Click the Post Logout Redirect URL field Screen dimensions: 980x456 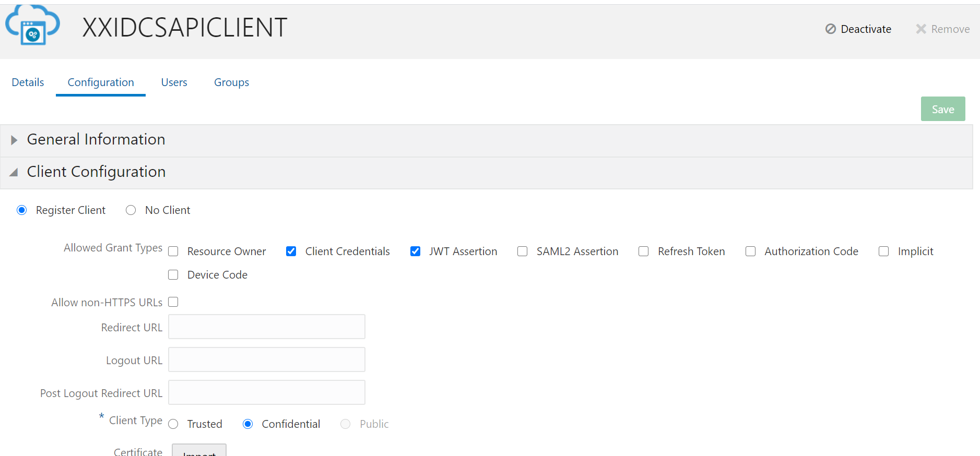(x=267, y=392)
